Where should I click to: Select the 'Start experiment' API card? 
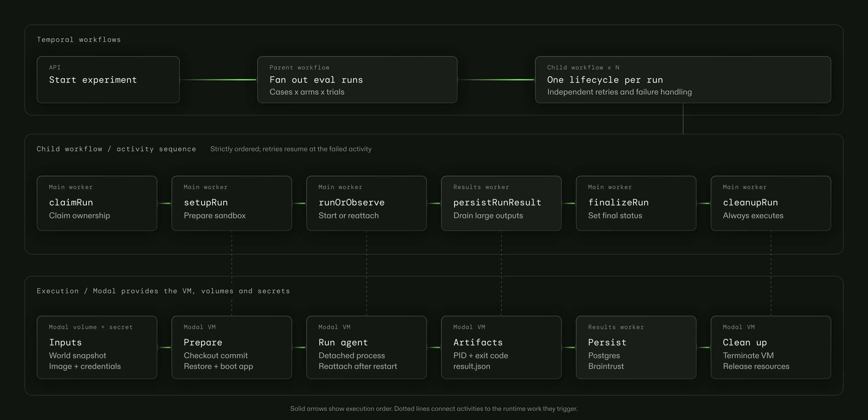(108, 79)
